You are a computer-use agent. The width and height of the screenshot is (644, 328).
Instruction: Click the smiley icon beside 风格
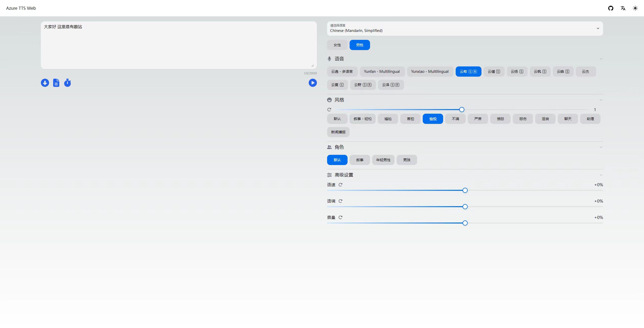(329, 100)
